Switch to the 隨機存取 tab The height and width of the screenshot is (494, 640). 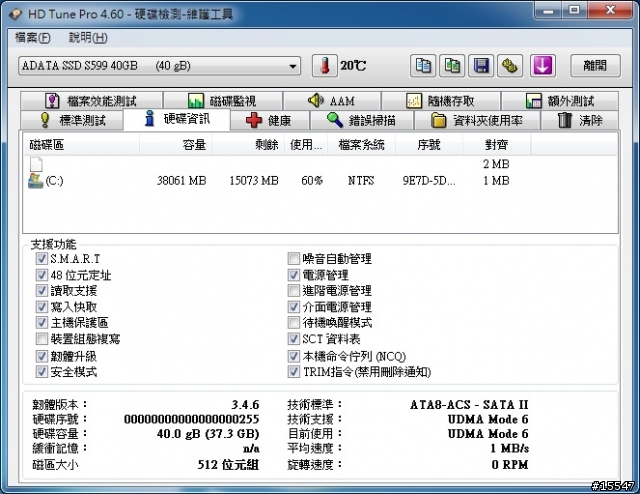click(x=440, y=100)
